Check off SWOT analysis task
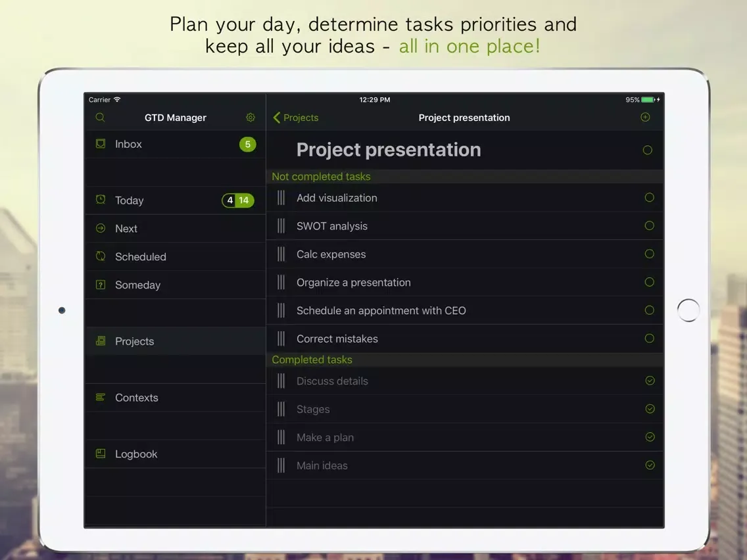 [x=649, y=225]
